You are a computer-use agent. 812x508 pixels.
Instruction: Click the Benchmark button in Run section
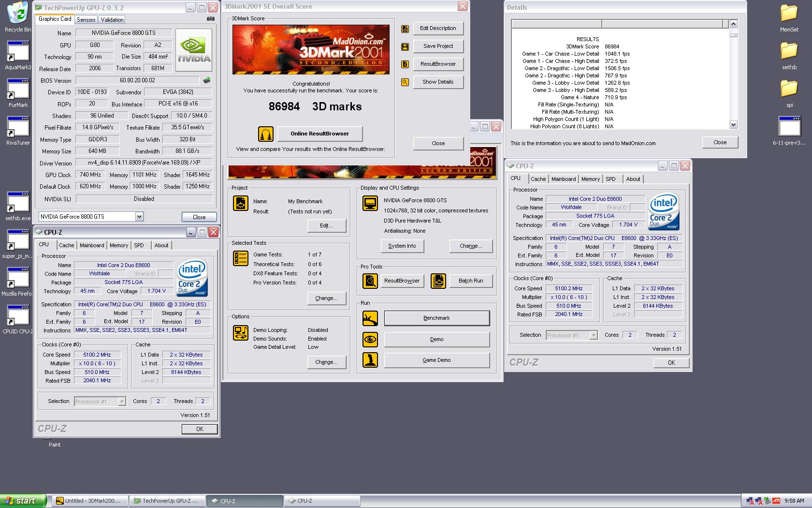point(436,318)
